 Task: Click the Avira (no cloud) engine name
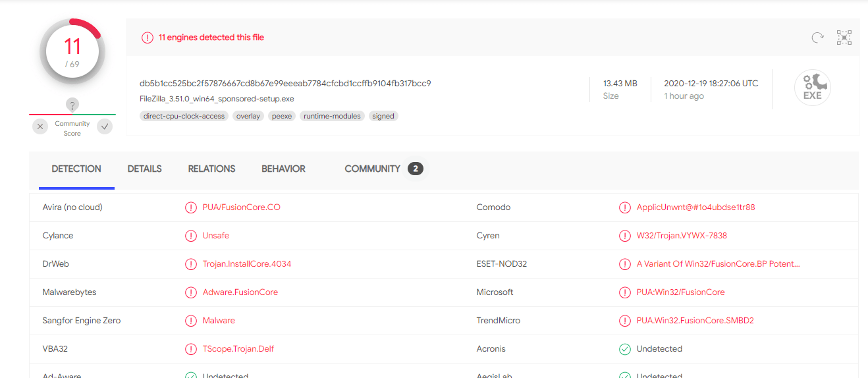click(x=72, y=207)
